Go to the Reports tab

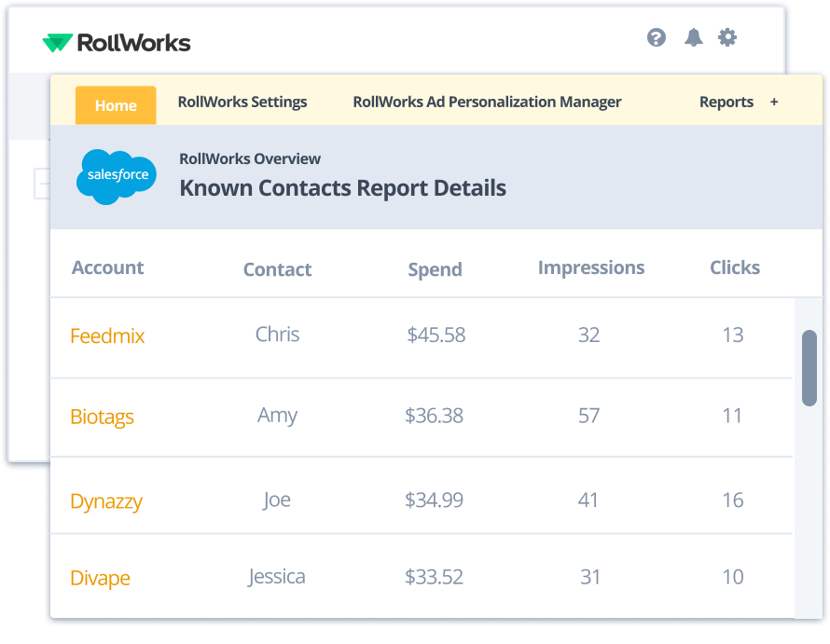[x=726, y=103]
